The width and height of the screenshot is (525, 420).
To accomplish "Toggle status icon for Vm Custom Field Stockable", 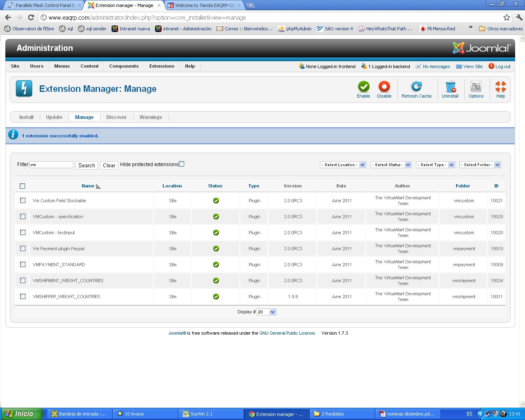I will pos(216,201).
